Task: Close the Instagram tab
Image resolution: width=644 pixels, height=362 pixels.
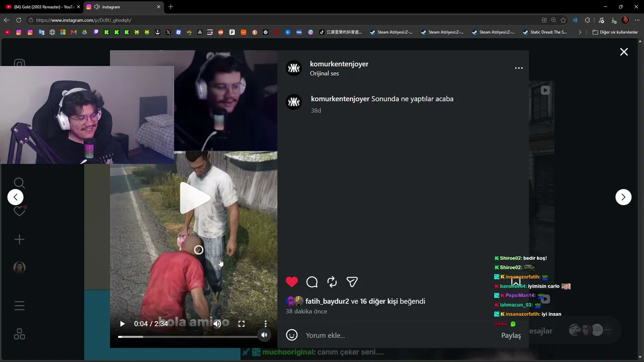Action: [x=158, y=7]
